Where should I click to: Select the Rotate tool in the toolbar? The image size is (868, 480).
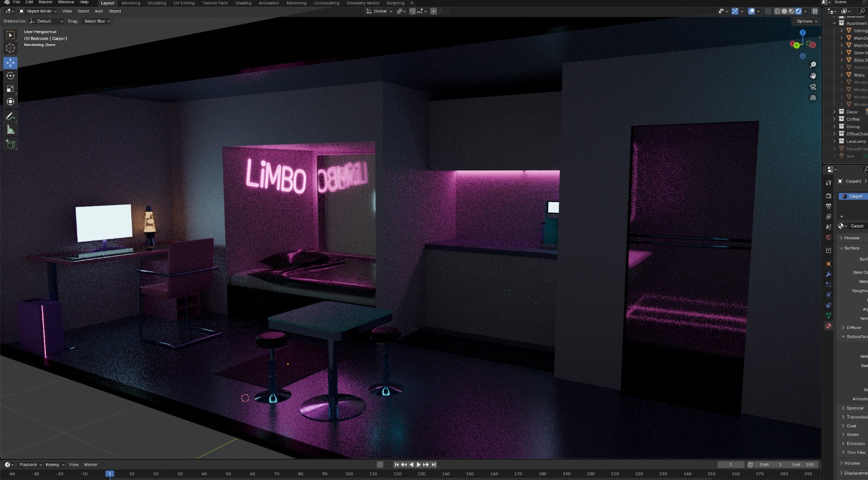pos(10,76)
